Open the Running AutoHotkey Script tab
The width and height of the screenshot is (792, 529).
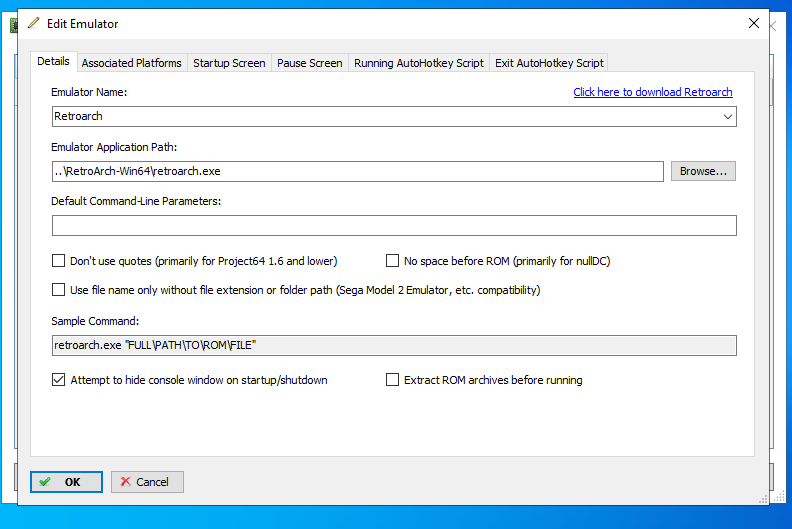tap(419, 63)
